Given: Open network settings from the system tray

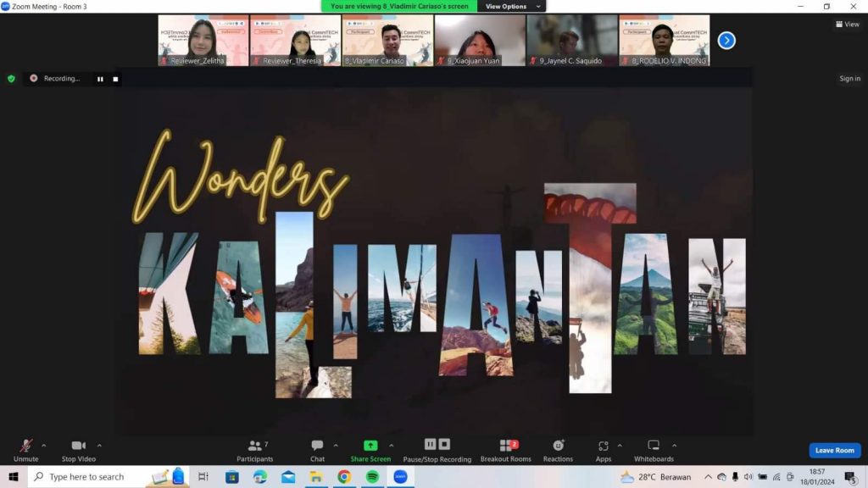Looking at the screenshot, I should (776, 476).
